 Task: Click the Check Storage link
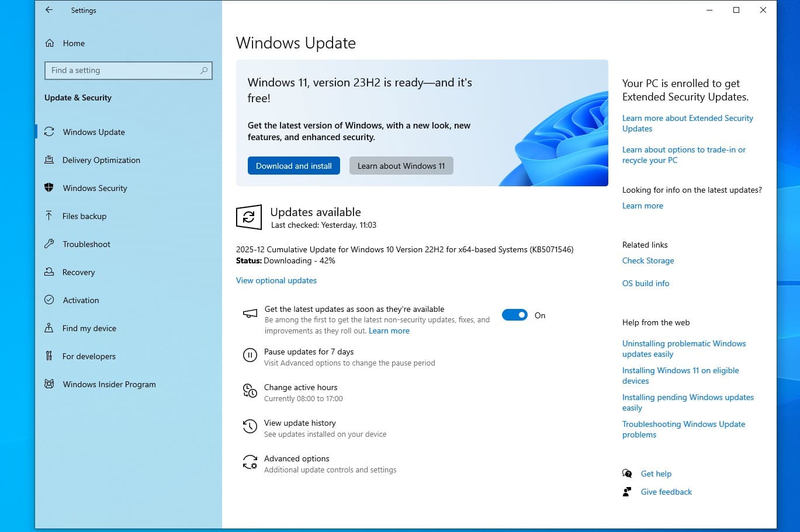tap(647, 260)
